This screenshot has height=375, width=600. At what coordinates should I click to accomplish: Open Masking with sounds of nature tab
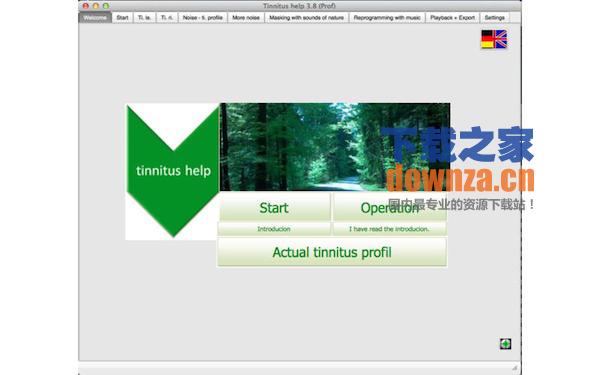click(307, 18)
